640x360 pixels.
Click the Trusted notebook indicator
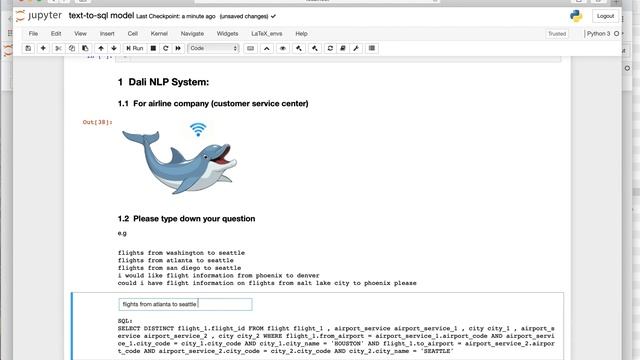[x=557, y=34]
